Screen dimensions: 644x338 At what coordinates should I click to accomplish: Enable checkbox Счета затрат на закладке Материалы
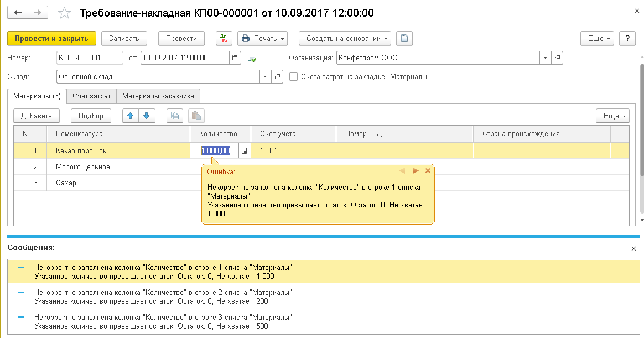click(293, 77)
